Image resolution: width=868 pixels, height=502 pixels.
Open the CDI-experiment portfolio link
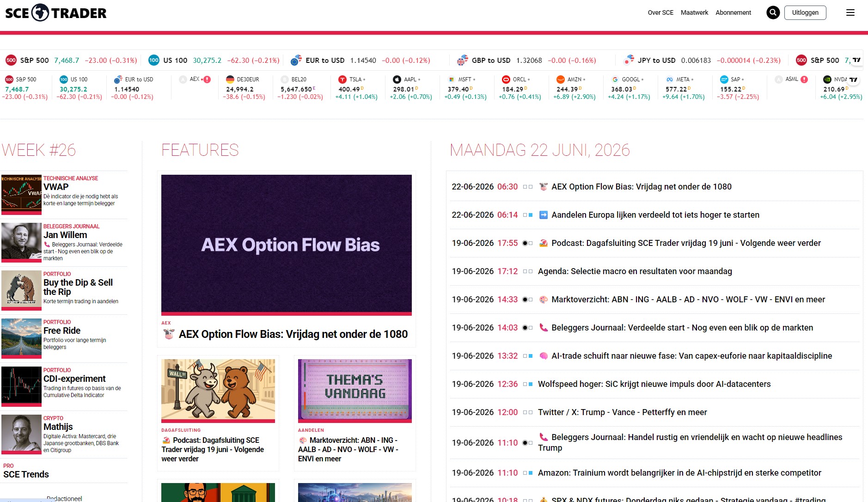[x=74, y=379]
